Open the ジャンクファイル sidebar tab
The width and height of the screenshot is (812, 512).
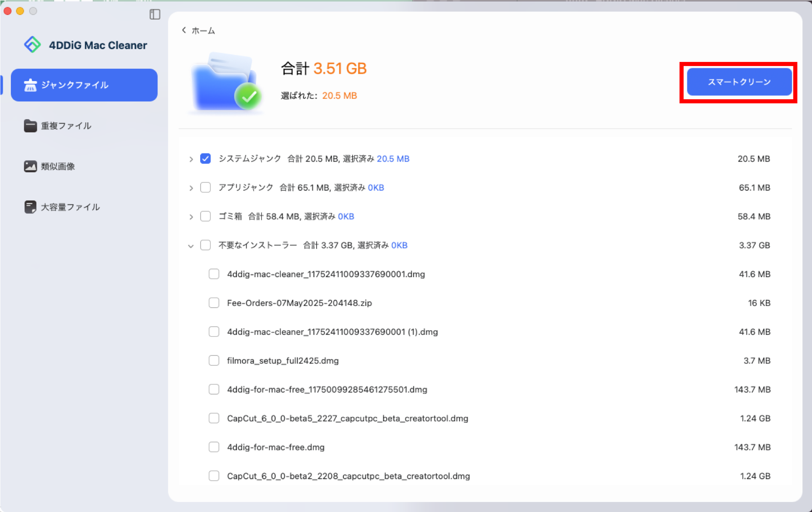pos(84,85)
